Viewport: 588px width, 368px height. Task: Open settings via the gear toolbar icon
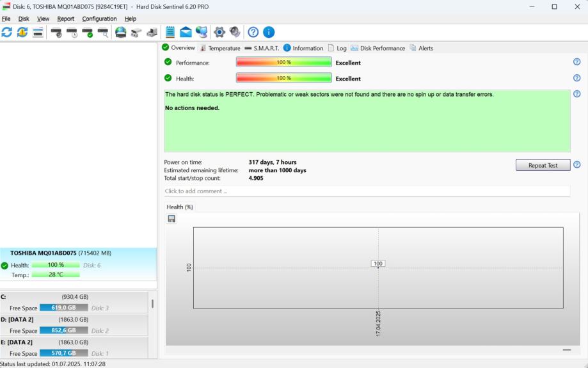219,33
